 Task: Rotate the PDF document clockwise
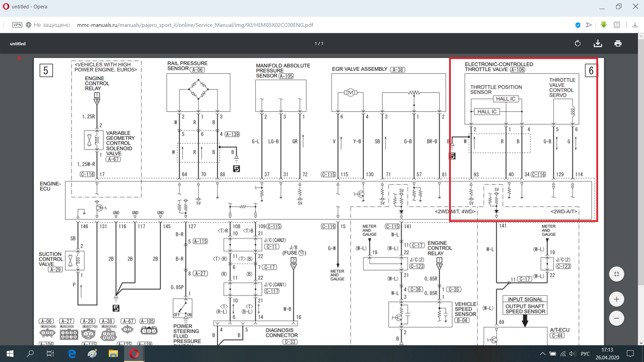coord(578,44)
